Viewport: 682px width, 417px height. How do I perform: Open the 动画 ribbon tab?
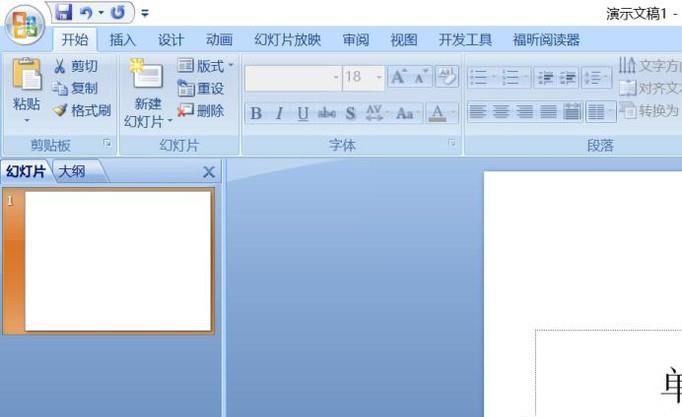219,40
